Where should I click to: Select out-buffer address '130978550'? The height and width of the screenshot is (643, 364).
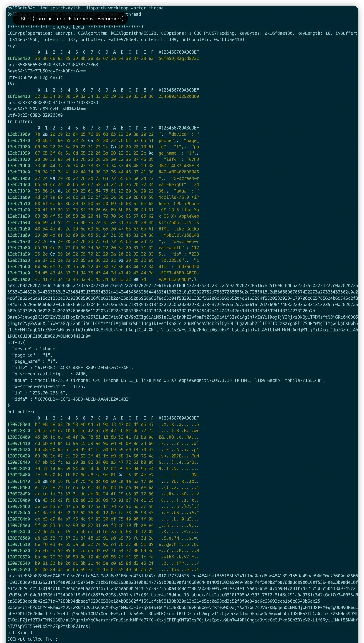point(19,570)
